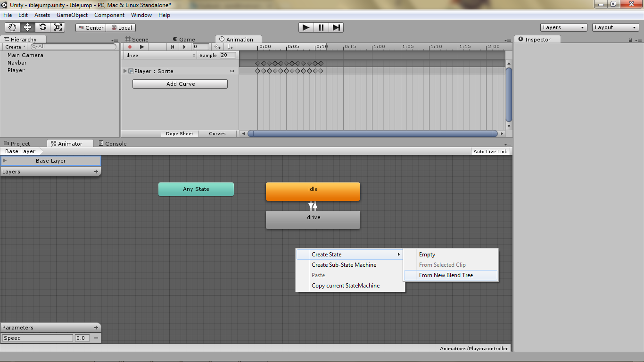Select the Animation tab

[x=238, y=40]
